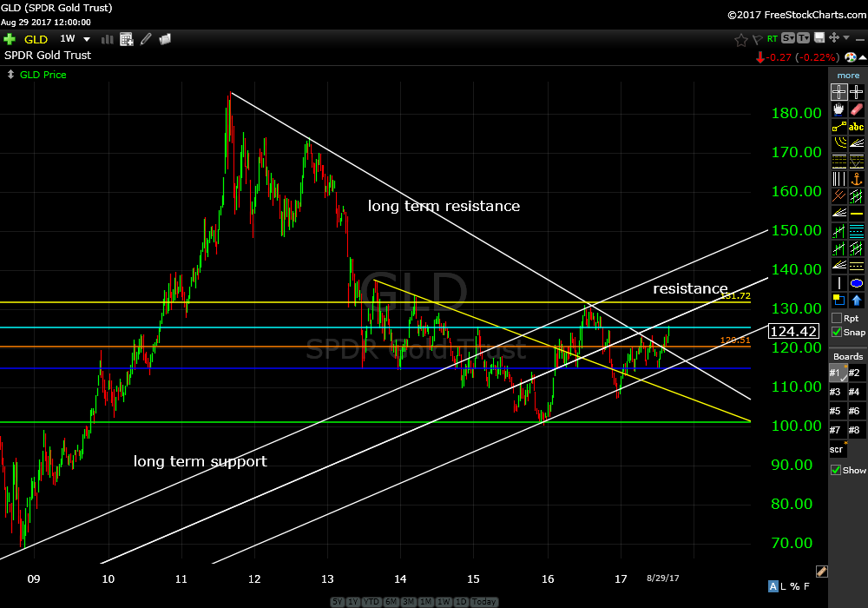Pick the hand pan tool
The width and height of the screenshot is (868, 608).
pyautogui.click(x=838, y=109)
